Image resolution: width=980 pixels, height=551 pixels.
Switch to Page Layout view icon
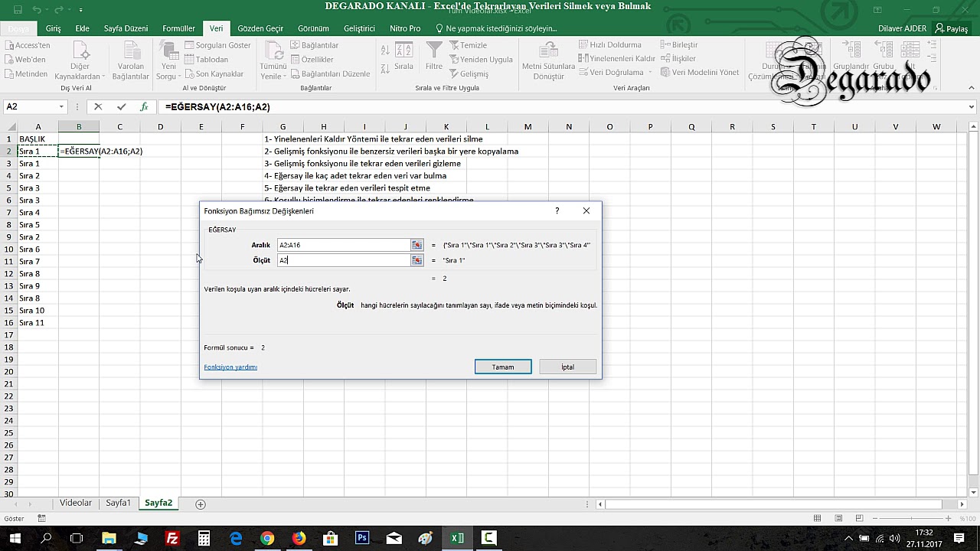coord(838,519)
